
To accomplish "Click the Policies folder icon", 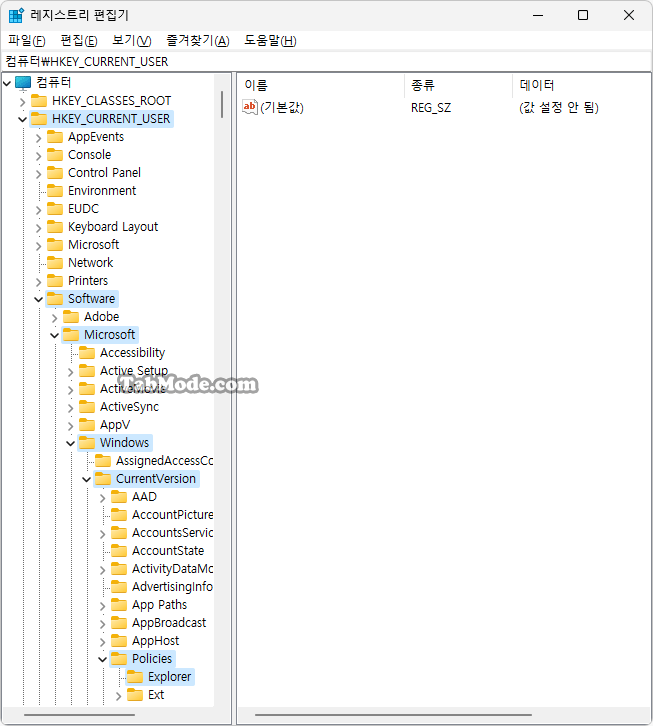I will pyautogui.click(x=119, y=658).
